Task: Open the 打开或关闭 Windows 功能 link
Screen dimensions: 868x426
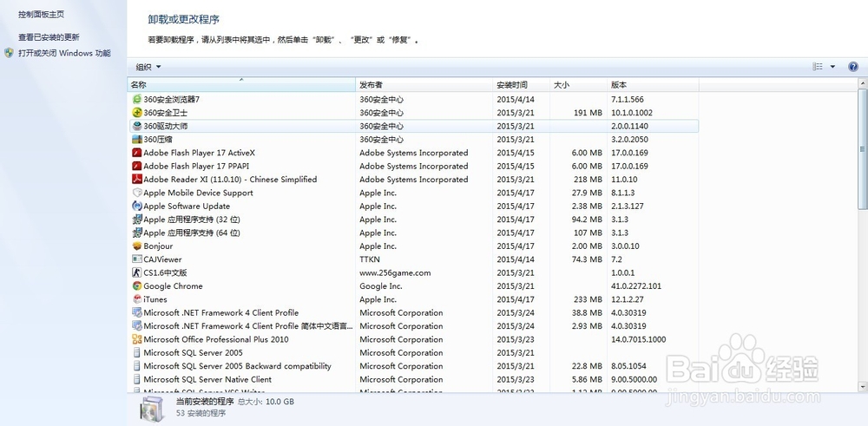Action: point(64,53)
